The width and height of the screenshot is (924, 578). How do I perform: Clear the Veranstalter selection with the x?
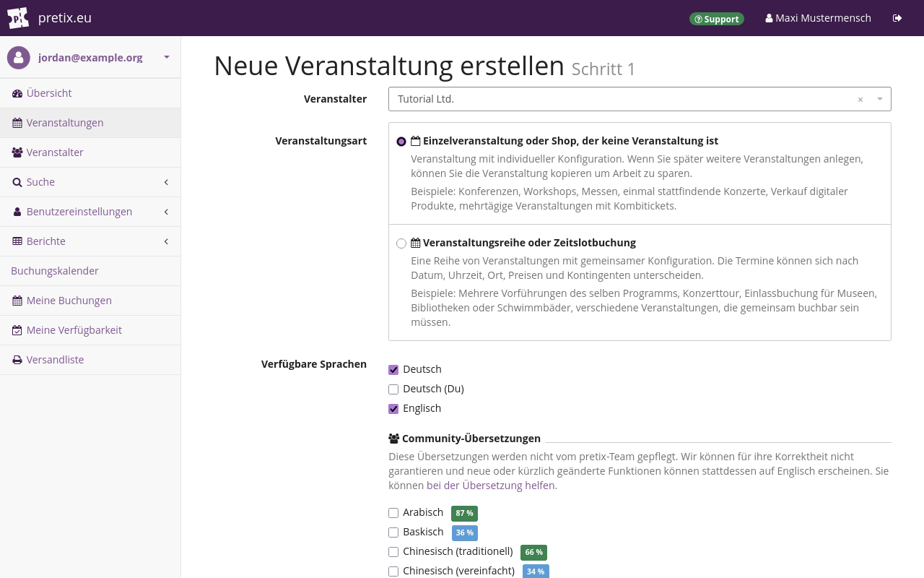coord(860,100)
